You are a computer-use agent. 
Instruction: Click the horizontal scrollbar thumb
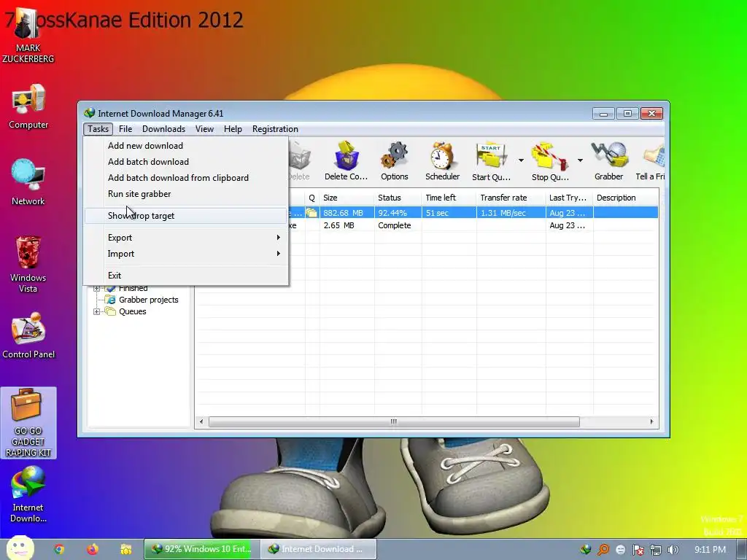[x=394, y=422]
